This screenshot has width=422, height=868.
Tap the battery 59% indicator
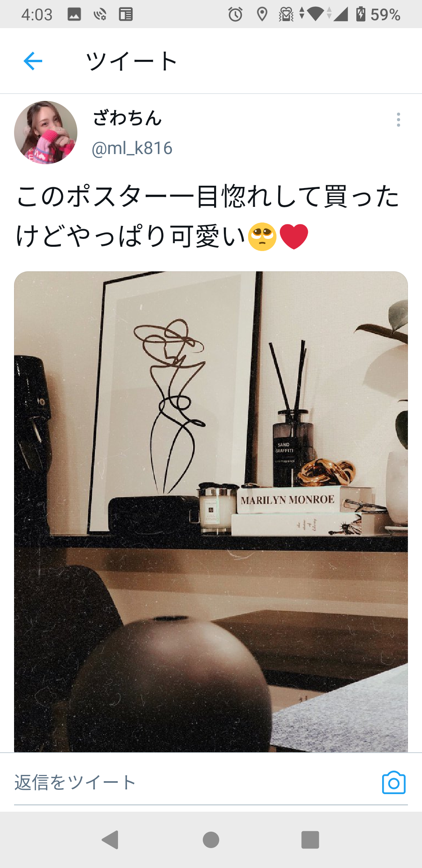tap(378, 14)
